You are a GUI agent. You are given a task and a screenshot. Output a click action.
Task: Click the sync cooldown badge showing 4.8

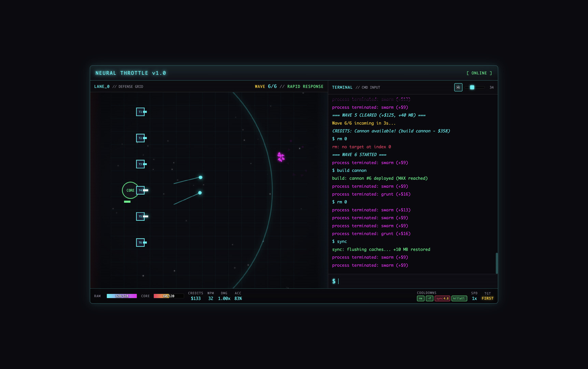point(442,298)
